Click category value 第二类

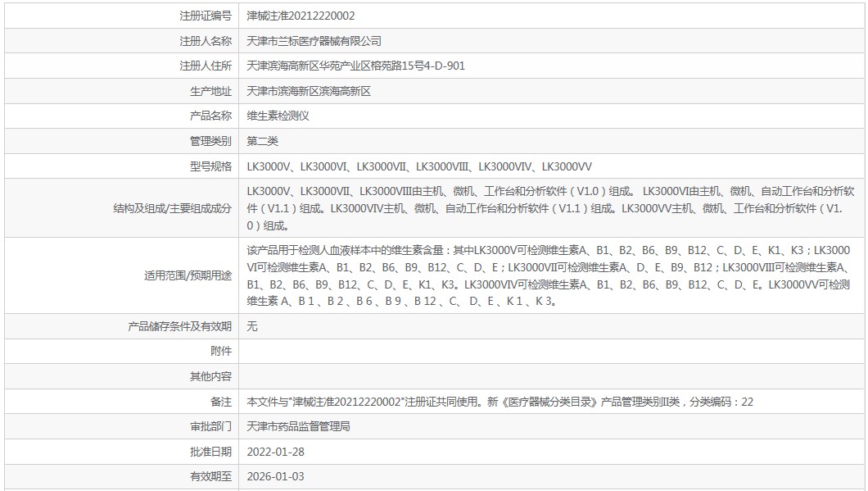262,141
